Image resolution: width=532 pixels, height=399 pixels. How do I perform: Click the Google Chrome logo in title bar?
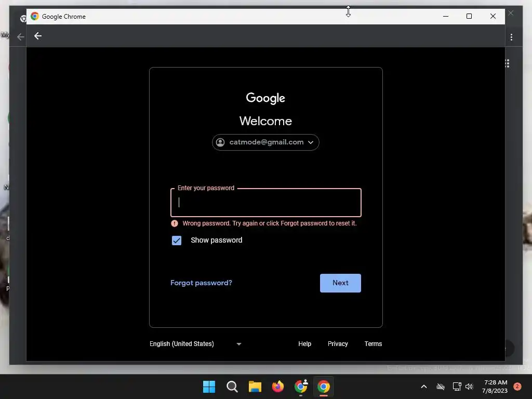[35, 16]
